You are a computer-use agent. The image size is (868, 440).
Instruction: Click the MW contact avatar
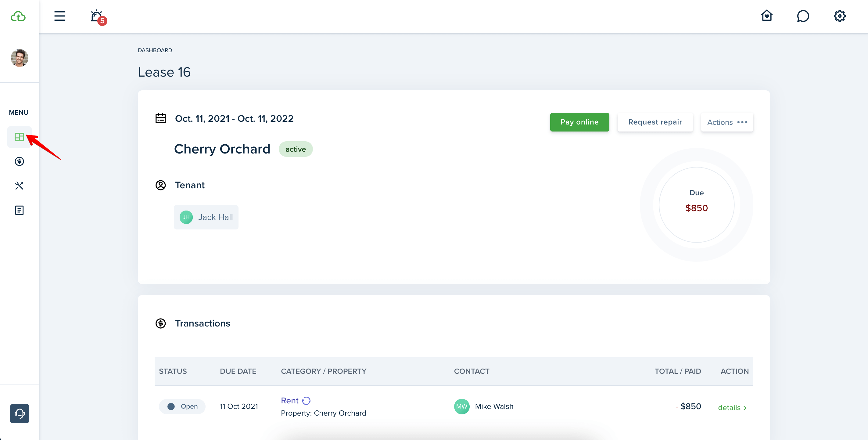click(x=462, y=406)
